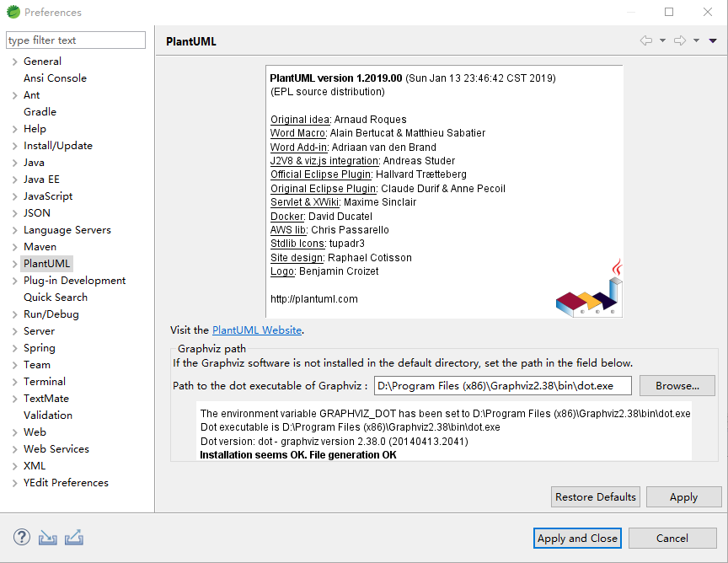Expand the Help tree node
The width and height of the screenshot is (728, 563).
pos(14,129)
